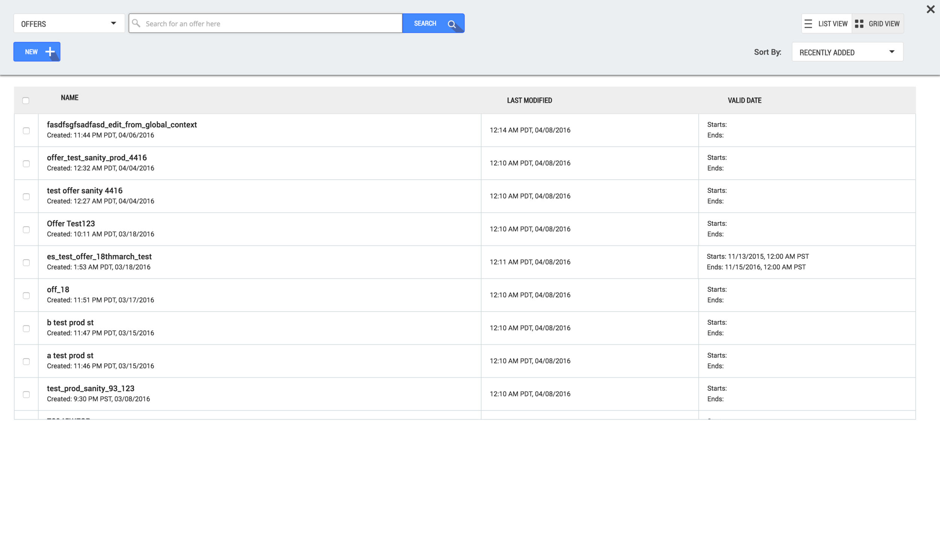This screenshot has height=560, width=940.
Task: Open the OFFERS type dropdown
Action: (69, 23)
